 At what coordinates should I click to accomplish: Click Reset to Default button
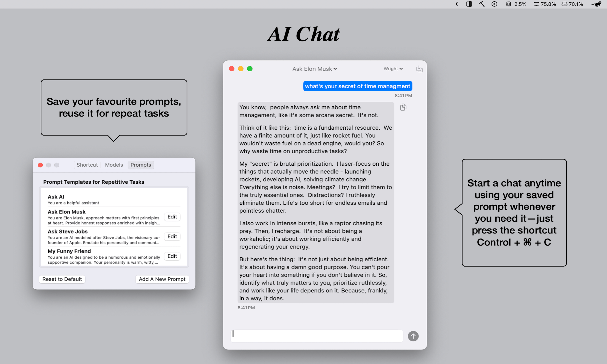(x=62, y=279)
